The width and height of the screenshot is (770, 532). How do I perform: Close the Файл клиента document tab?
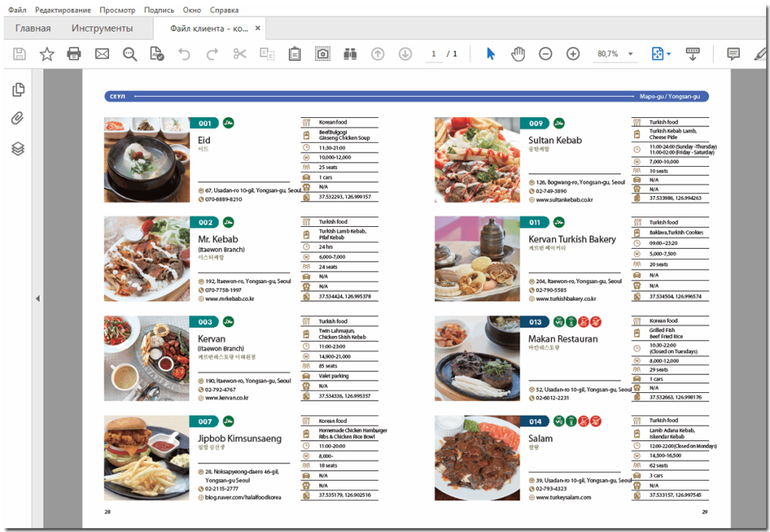point(257,29)
